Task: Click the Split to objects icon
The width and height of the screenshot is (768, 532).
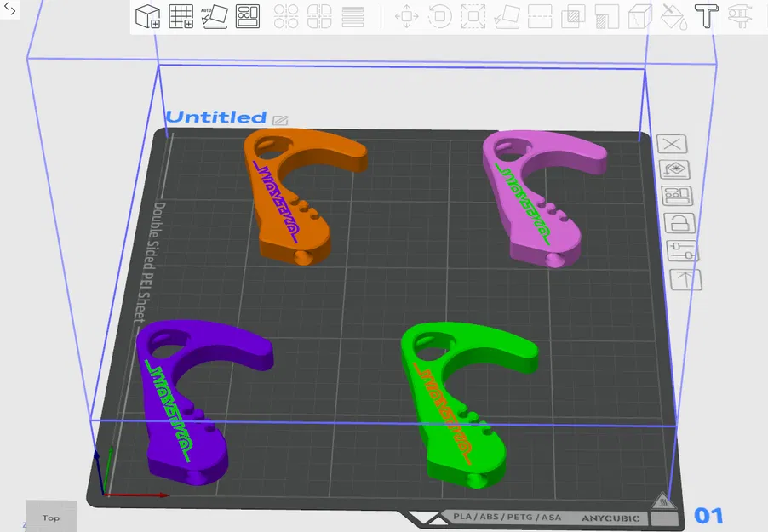Action: coord(286,16)
